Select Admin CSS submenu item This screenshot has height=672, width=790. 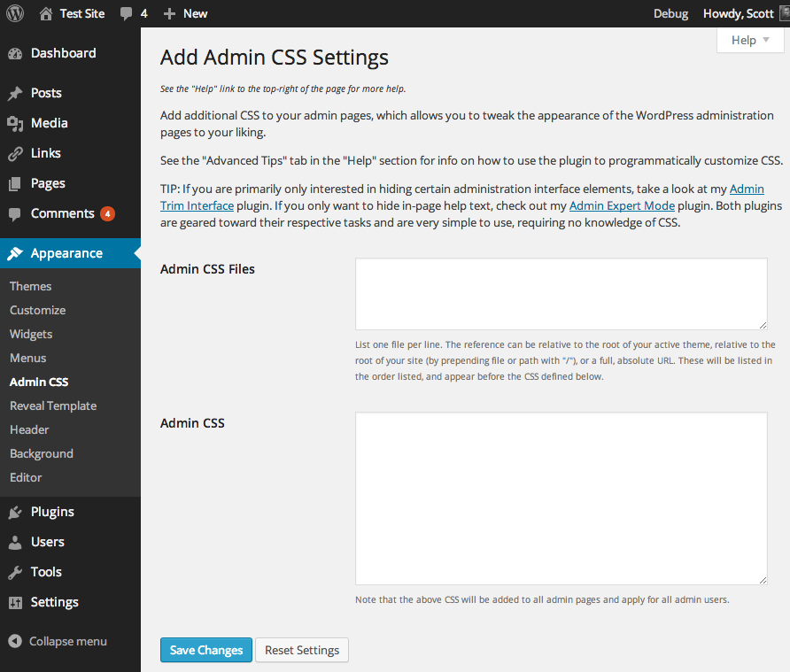[x=39, y=382]
